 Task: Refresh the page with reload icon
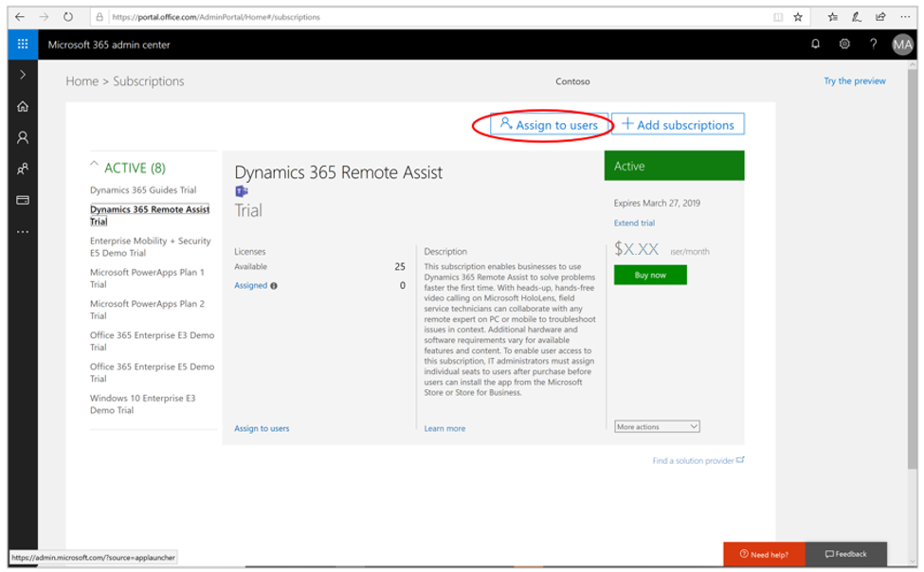pos(68,17)
